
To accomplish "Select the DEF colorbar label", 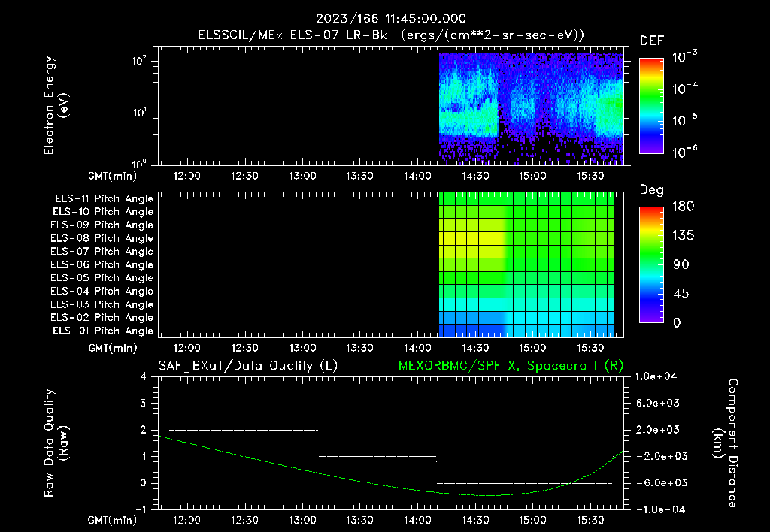I will (651, 41).
